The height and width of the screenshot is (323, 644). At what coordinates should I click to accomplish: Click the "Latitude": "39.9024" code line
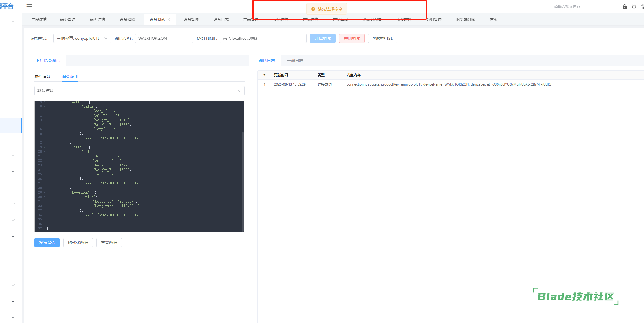pyautogui.click(x=115, y=202)
